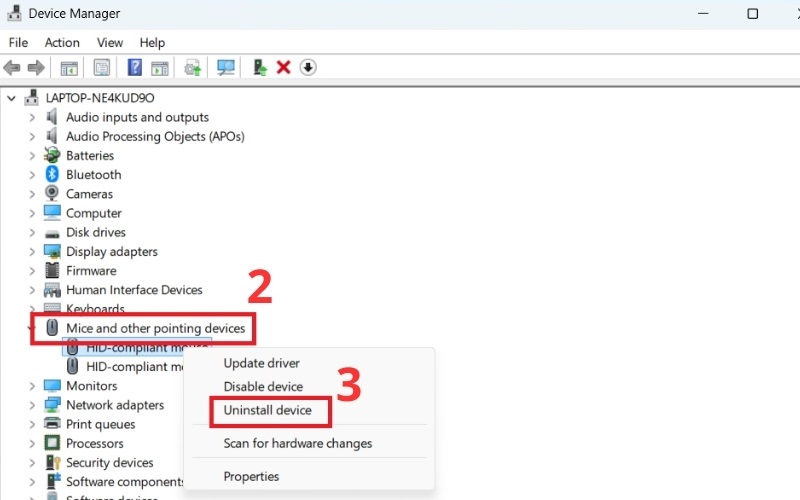Choose Uninstall device from context menu
Viewport: 800px width, 500px height.
(x=267, y=410)
